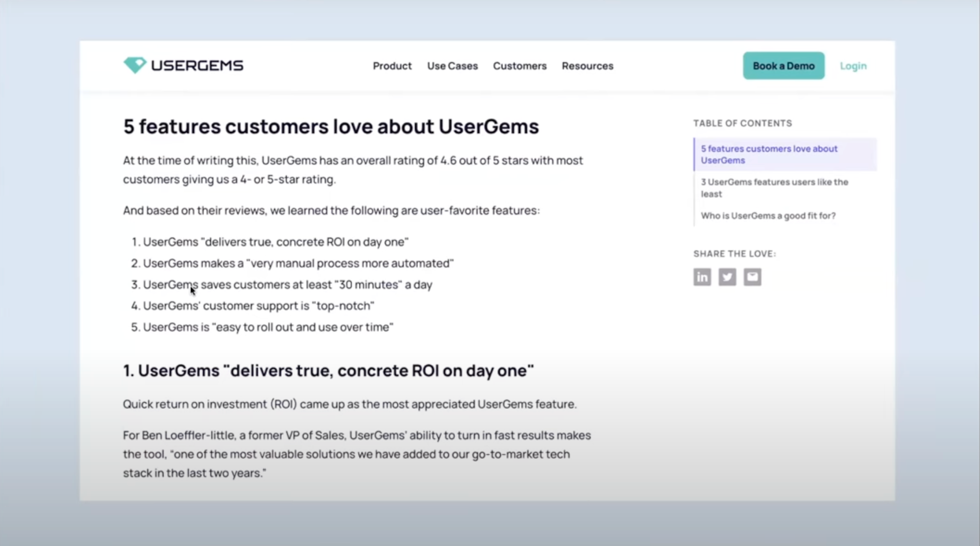This screenshot has height=546, width=980.
Task: Open the Resources nav menu
Action: coord(587,66)
